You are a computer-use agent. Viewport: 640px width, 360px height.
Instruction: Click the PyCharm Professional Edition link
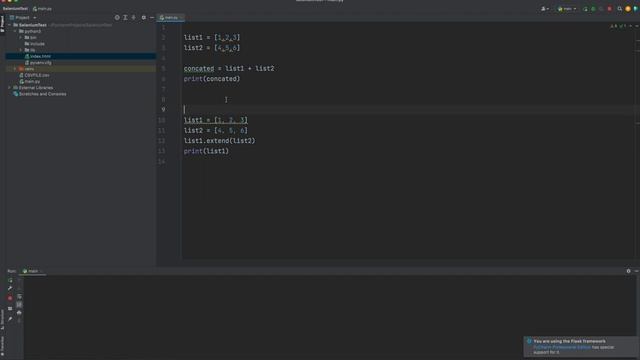click(x=562, y=347)
